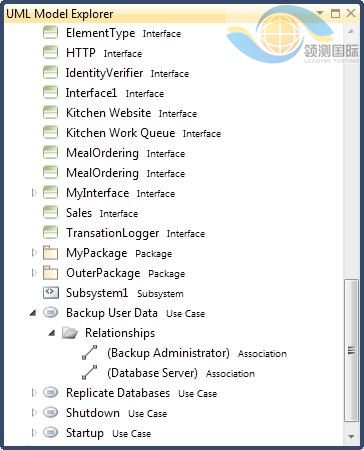Click the ElementType interface icon
This screenshot has width=364, height=450.
click(50, 33)
